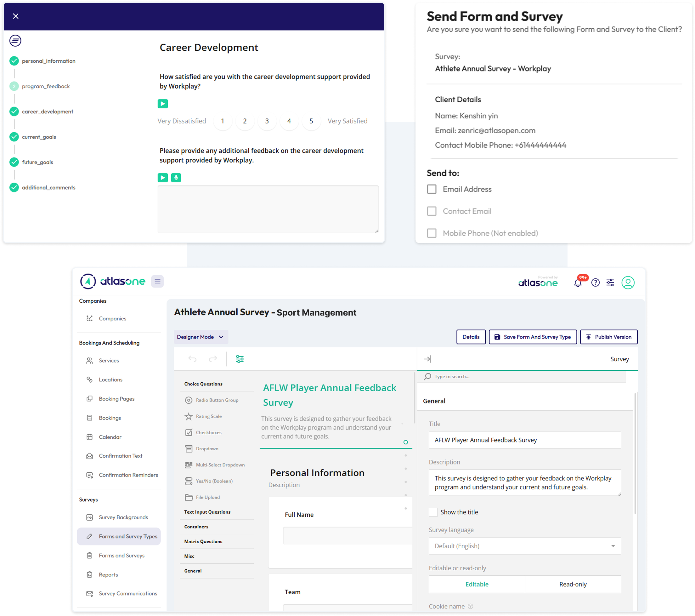Image resolution: width=695 pixels, height=616 pixels.
Task: Click the atlasone logo in the header
Action: click(113, 282)
